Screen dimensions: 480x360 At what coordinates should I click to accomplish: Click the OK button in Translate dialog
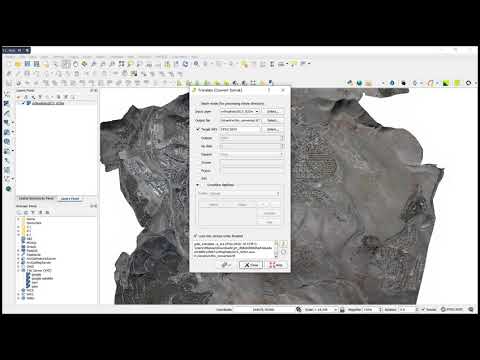226,265
